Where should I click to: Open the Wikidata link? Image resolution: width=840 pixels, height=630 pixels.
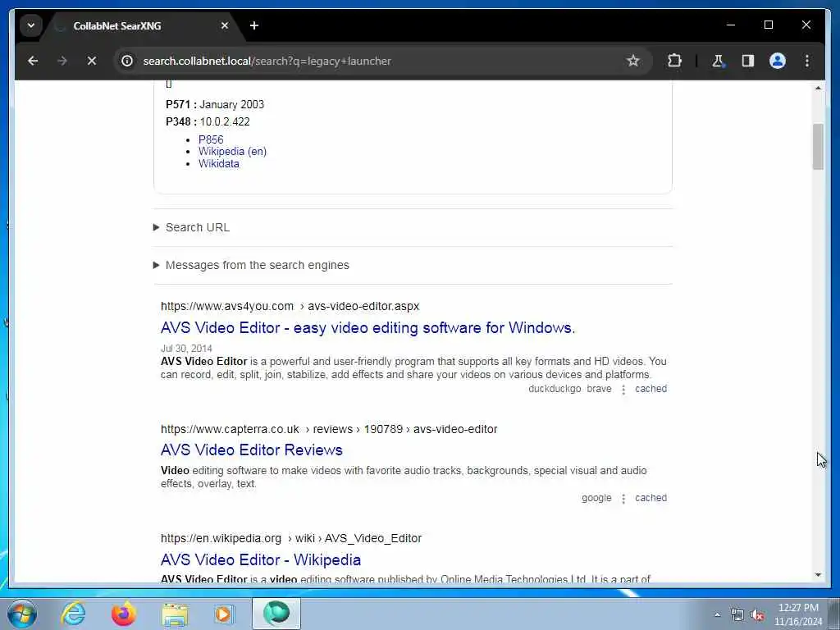coord(218,164)
